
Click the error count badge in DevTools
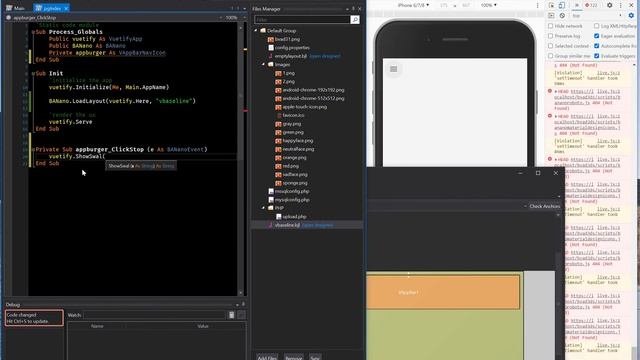coord(591,5)
